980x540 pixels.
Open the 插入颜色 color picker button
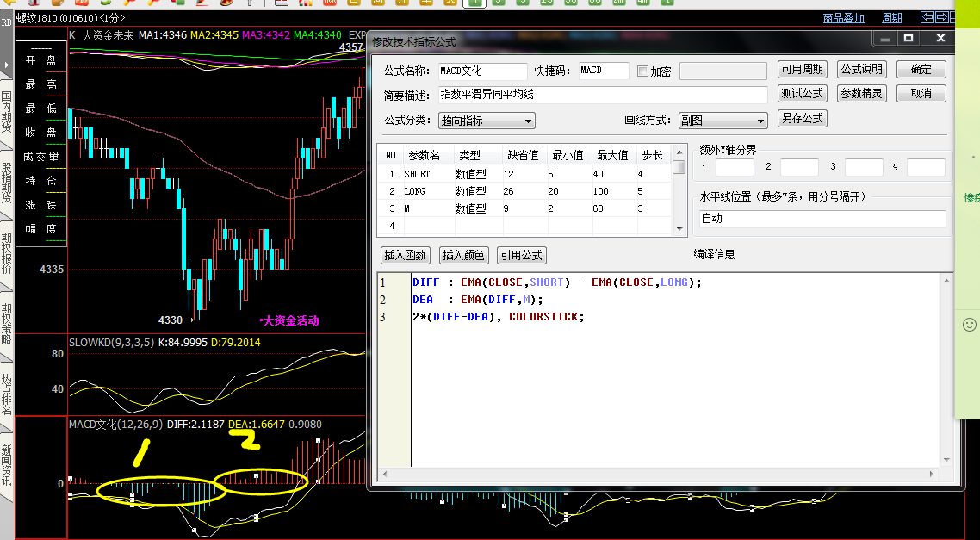point(464,255)
